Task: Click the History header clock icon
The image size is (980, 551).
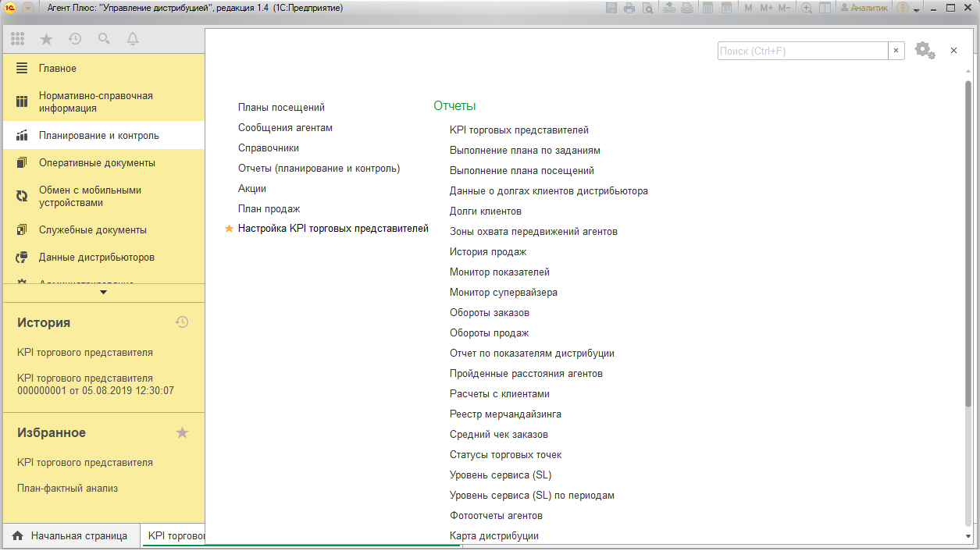Action: (182, 322)
